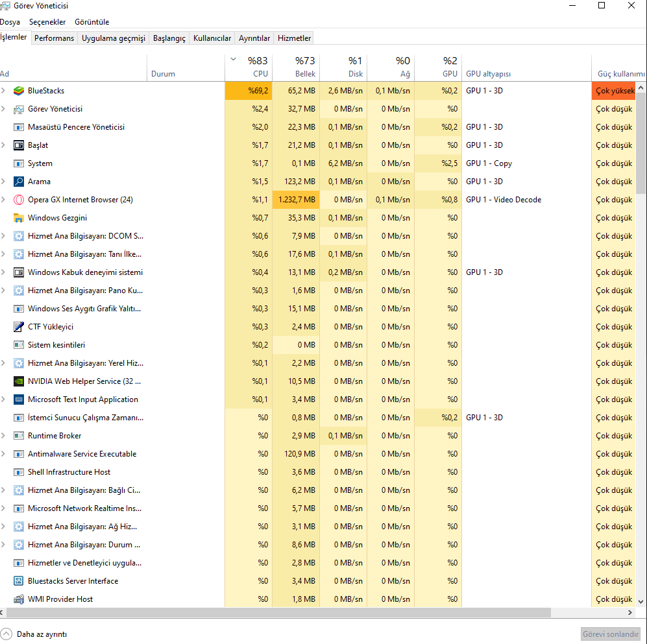The width and height of the screenshot is (647, 644).
Task: Click BlueStacks' %69,2 CPU value
Action: pos(249,91)
